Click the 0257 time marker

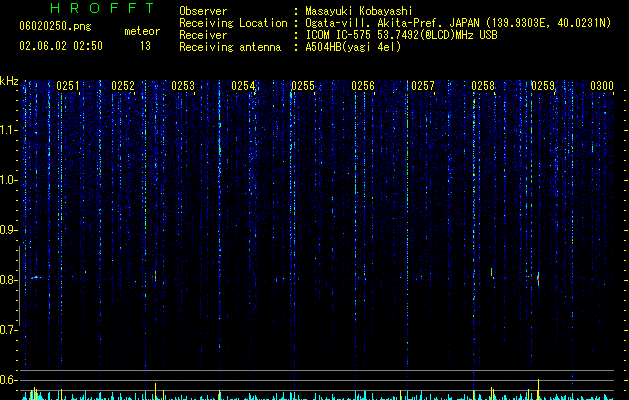coord(423,86)
